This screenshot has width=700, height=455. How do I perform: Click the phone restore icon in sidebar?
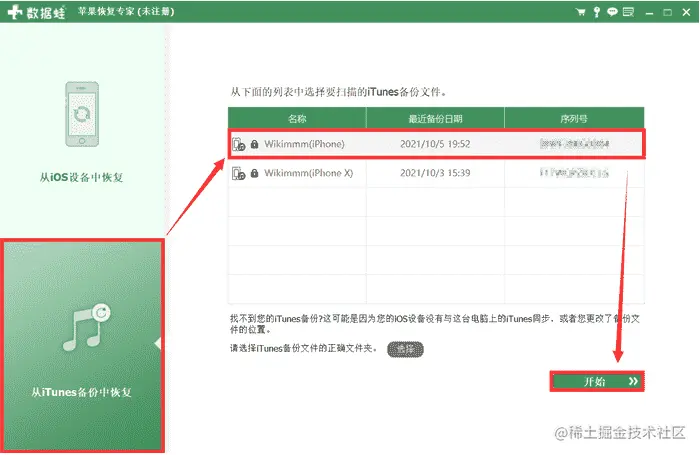click(82, 114)
